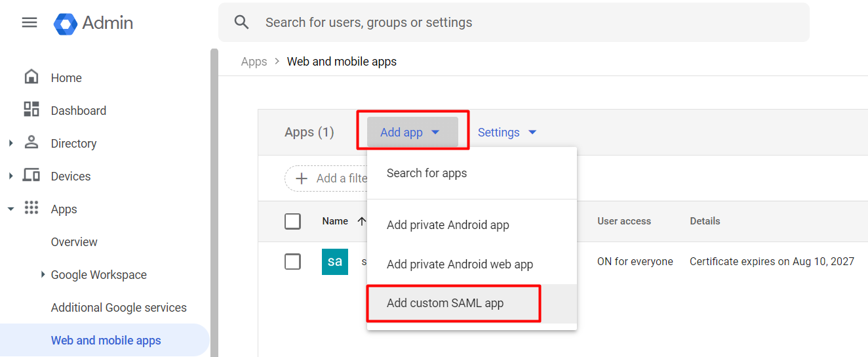Click the Home house icon
The height and width of the screenshot is (357, 868).
[x=31, y=77]
